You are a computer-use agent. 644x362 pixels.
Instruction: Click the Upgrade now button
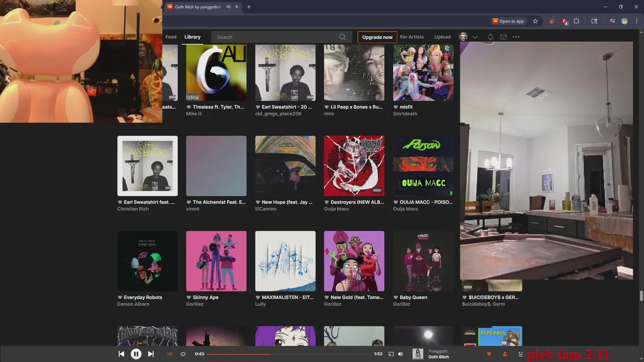[x=377, y=37]
